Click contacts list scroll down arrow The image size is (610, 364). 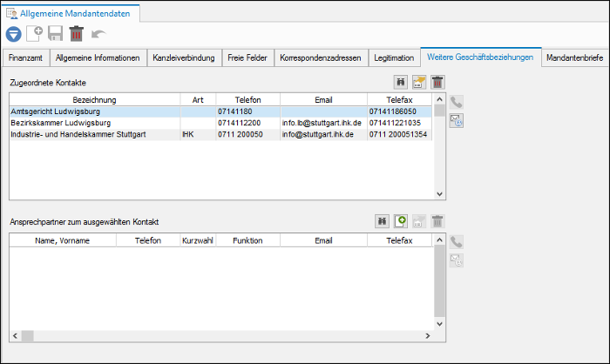point(439,194)
